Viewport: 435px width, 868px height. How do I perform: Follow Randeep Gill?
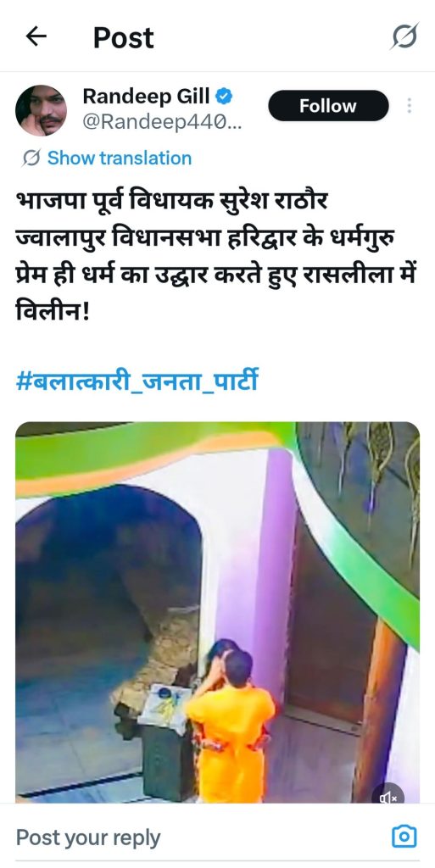tap(328, 106)
